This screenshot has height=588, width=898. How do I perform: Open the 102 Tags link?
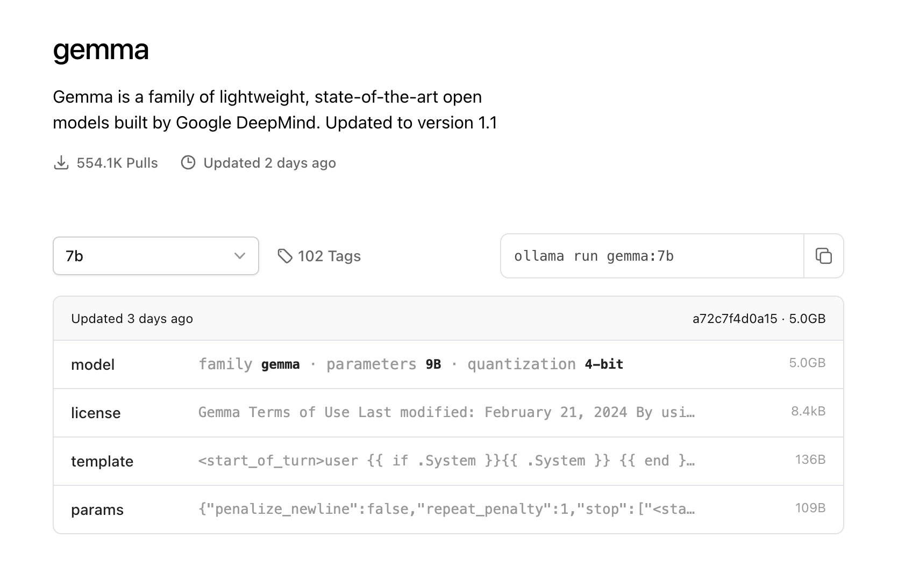319,256
